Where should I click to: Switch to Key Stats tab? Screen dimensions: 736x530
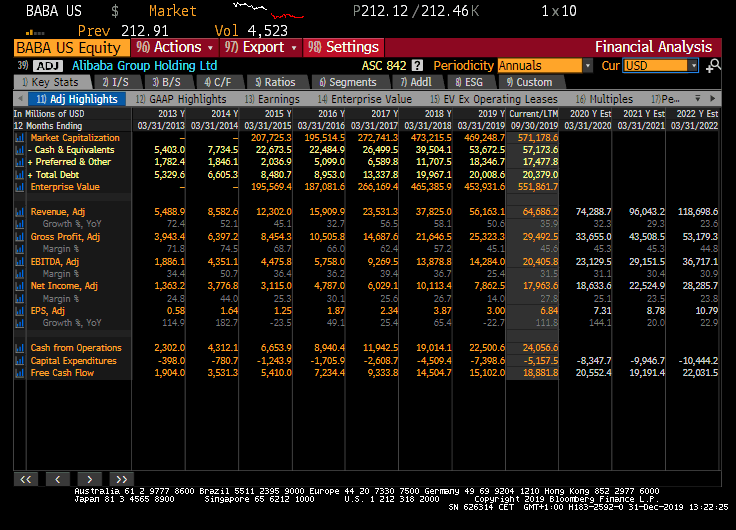(x=51, y=82)
